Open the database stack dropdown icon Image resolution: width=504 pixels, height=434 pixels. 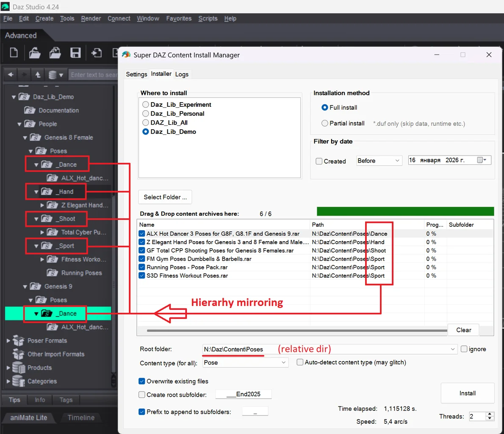pyautogui.click(x=55, y=75)
